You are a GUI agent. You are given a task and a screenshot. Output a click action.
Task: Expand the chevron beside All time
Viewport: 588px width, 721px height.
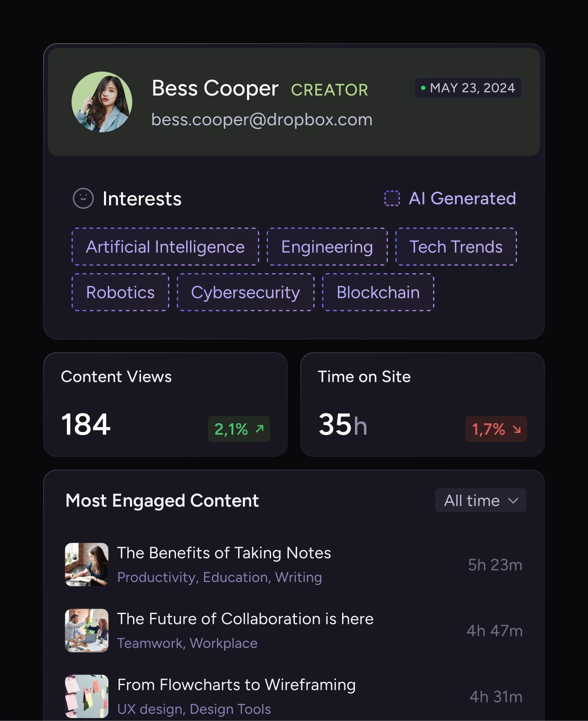click(x=513, y=501)
